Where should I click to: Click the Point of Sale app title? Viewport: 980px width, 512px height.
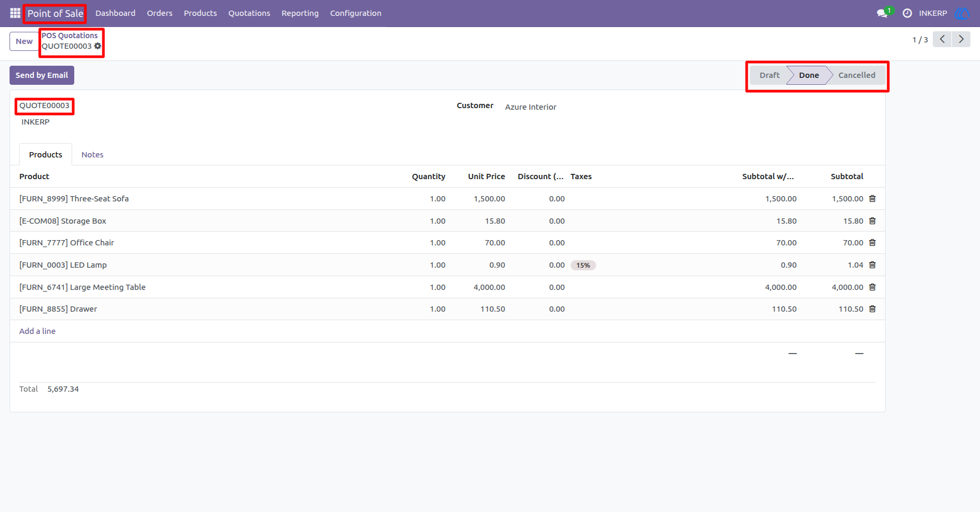[x=55, y=13]
